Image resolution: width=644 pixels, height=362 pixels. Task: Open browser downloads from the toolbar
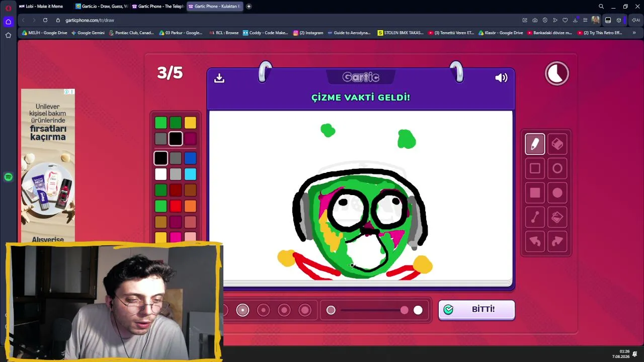coord(575,20)
